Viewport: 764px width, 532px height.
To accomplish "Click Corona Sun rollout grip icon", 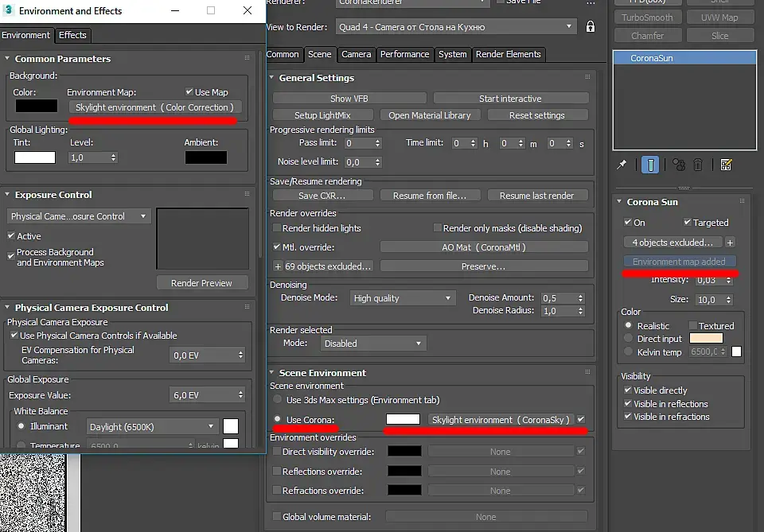I will [742, 201].
